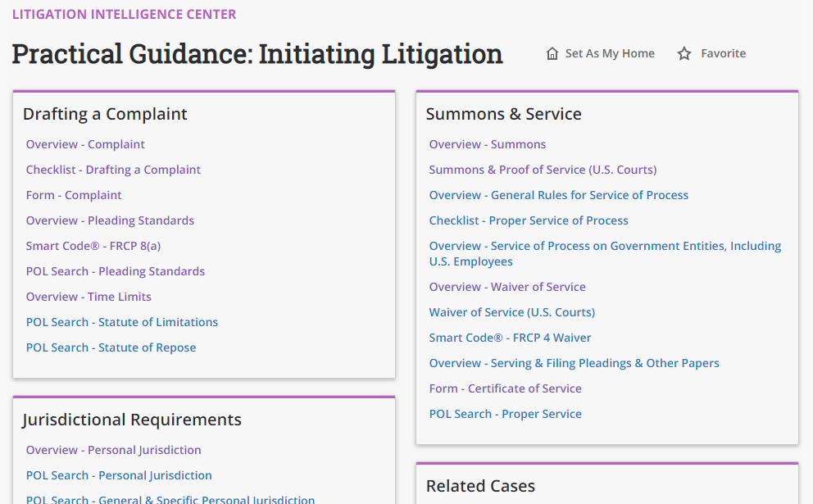Open Overview - Pleading Standards
This screenshot has width=813, height=504.
[x=110, y=220]
